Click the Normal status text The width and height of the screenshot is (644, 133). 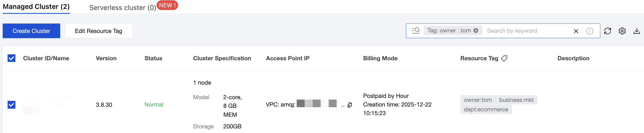coord(154,105)
